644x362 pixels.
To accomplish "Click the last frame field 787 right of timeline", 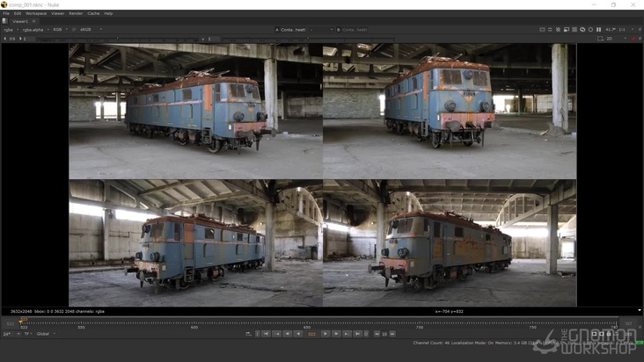I will [628, 324].
